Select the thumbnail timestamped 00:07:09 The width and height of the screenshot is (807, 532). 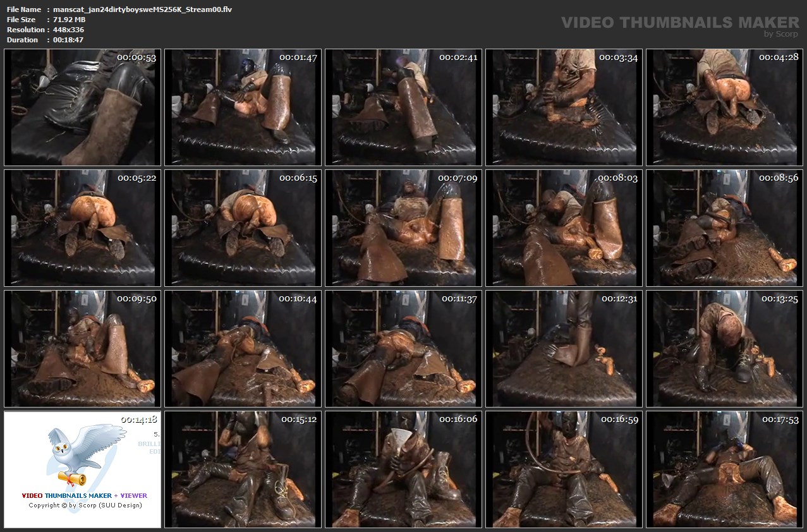(x=403, y=228)
